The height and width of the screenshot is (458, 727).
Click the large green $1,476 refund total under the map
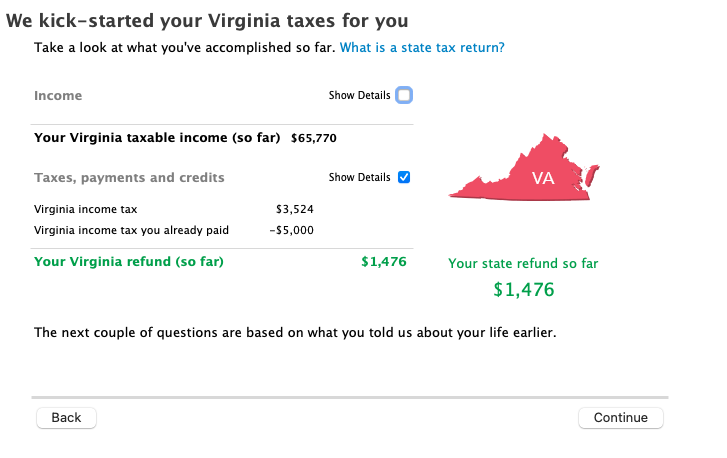(523, 290)
